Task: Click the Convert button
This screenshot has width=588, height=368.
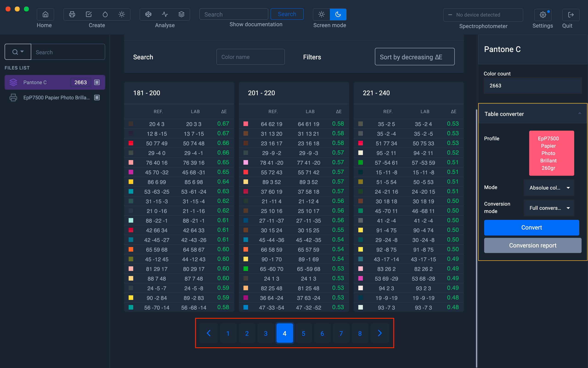Action: (531, 227)
